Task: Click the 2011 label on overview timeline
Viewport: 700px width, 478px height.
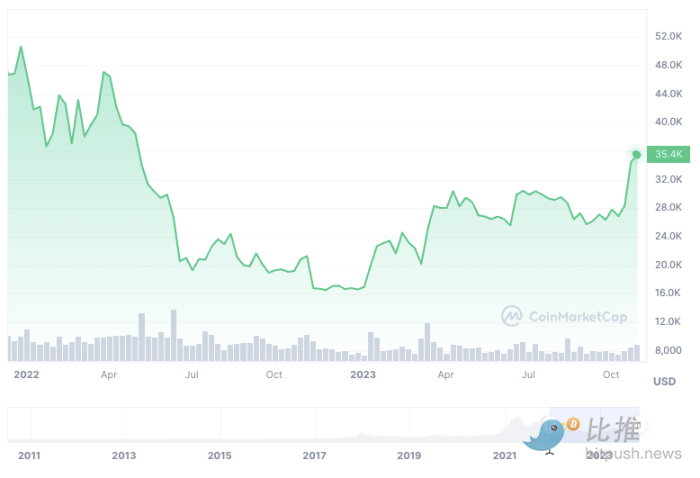Action: coord(29,456)
